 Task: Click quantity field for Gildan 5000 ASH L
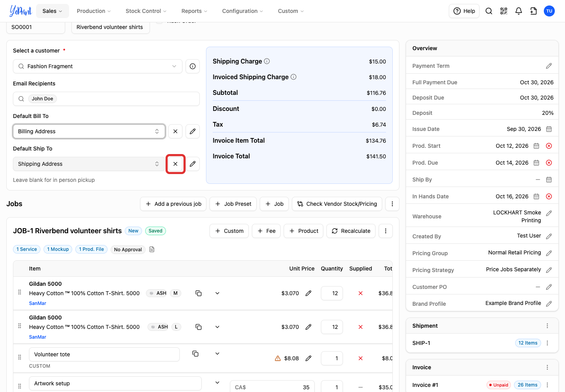click(x=332, y=327)
